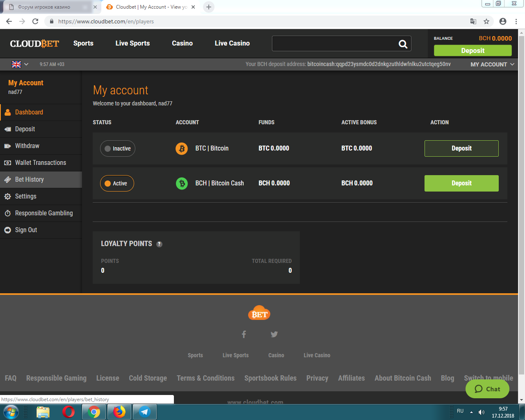Sign Out from sidebar
The height and width of the screenshot is (420, 525).
click(x=41, y=230)
